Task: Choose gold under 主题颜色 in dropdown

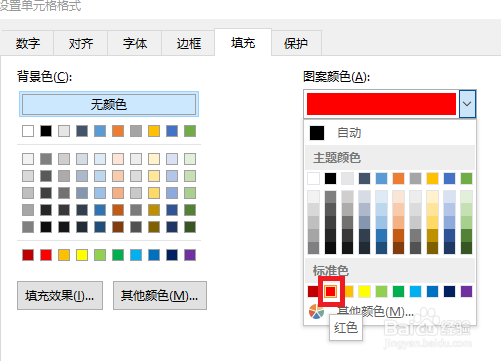Action: [432, 178]
